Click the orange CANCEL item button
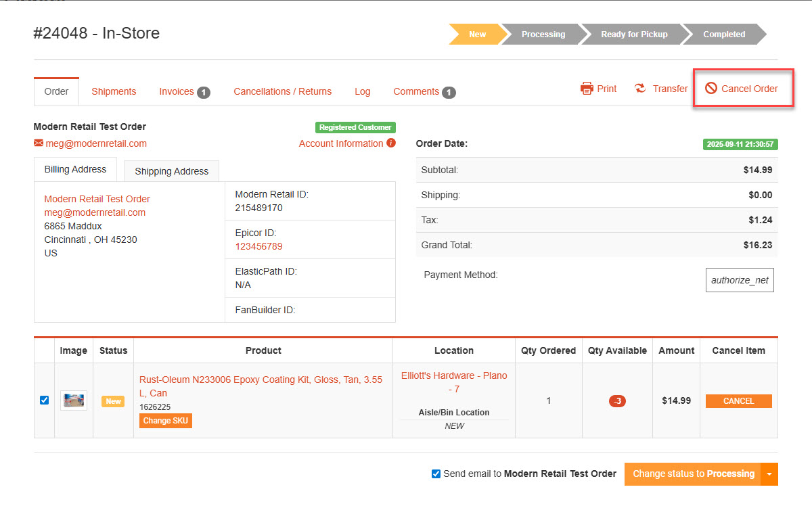812x506 pixels. pos(739,401)
